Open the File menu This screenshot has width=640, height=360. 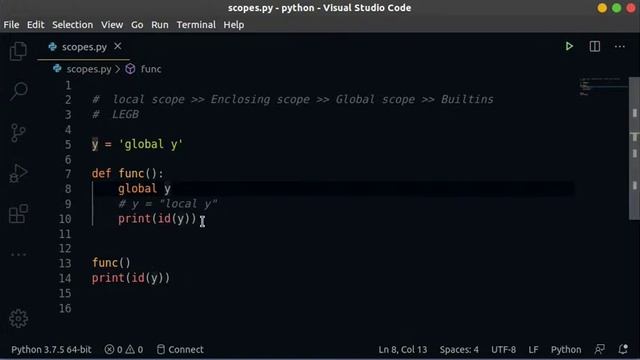pyautogui.click(x=11, y=25)
